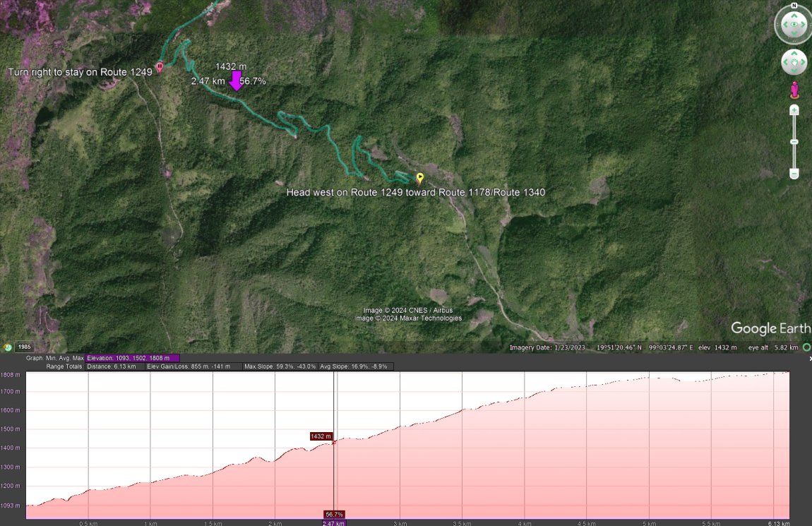This screenshot has width=812, height=526.
Task: Toggle the highlighted Elevation stats display
Action: point(131,358)
